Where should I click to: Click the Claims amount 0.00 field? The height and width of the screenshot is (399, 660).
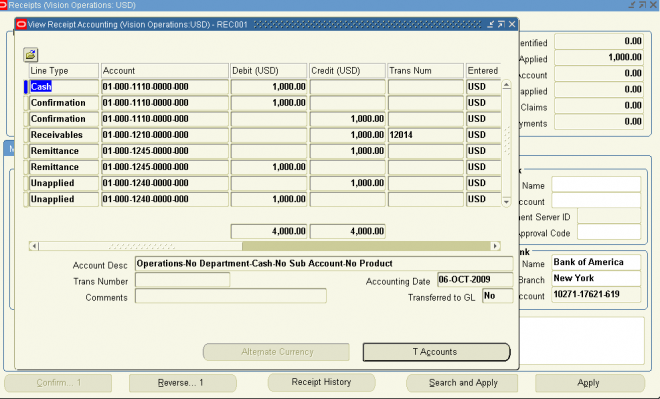pyautogui.click(x=599, y=106)
